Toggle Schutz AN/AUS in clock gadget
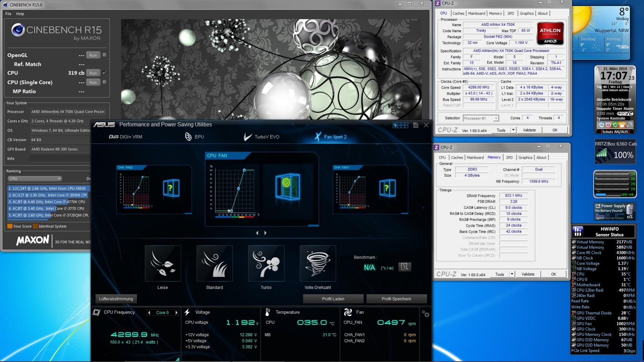The image size is (644, 362). [615, 132]
